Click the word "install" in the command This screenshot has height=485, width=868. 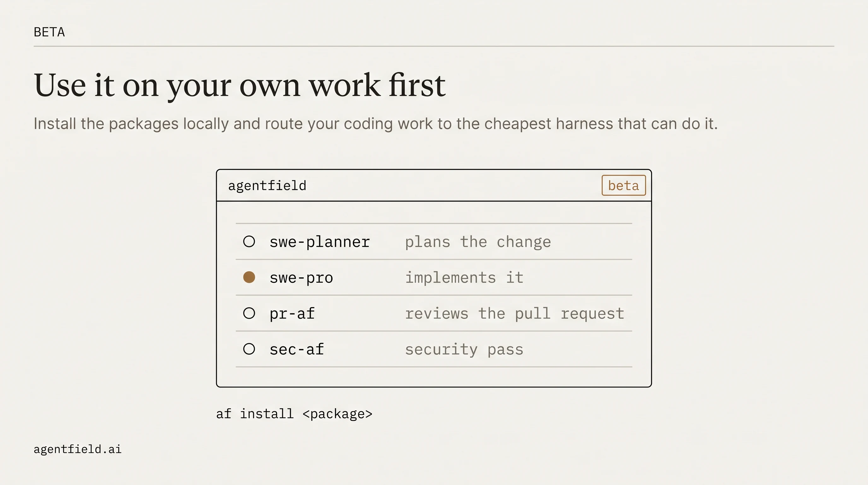click(267, 414)
